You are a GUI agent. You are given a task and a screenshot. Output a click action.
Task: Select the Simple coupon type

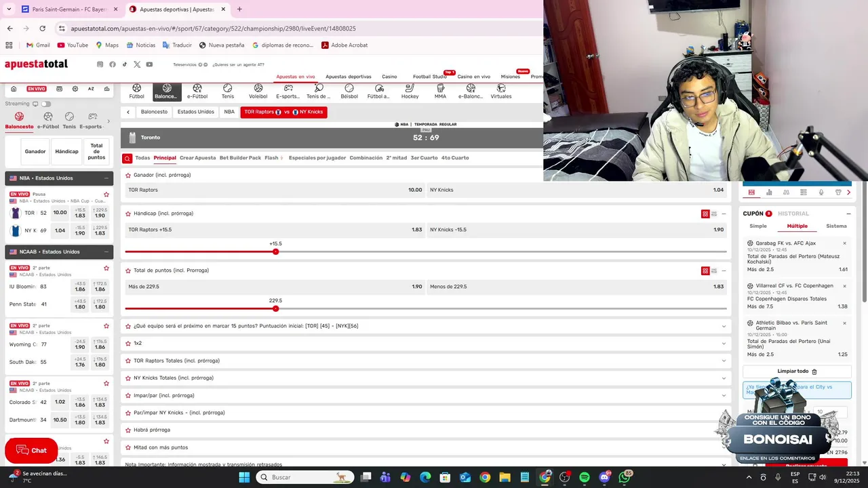(758, 226)
